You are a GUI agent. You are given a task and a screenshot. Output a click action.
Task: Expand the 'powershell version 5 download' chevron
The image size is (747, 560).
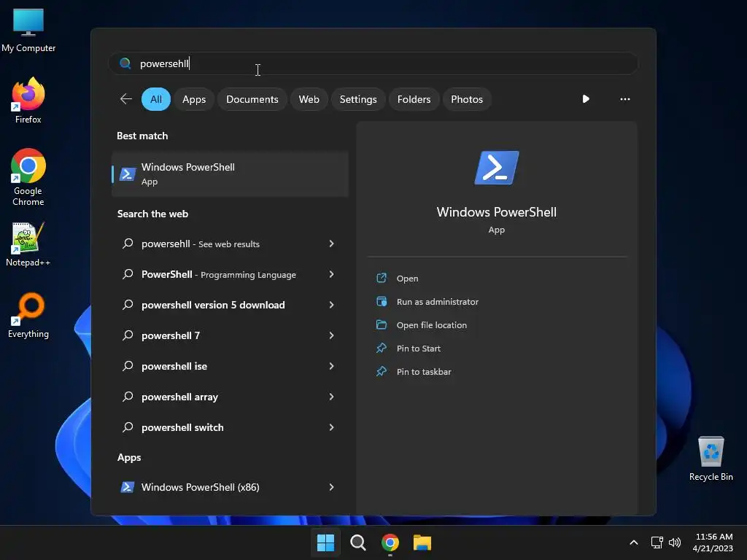click(332, 305)
